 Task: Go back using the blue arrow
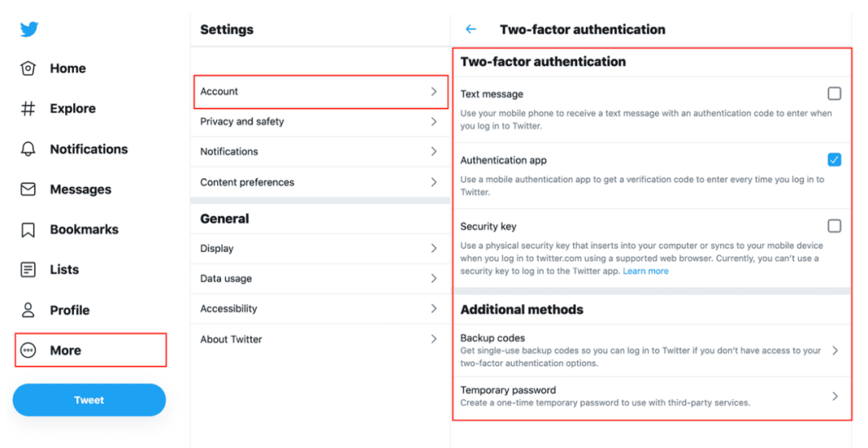click(471, 30)
